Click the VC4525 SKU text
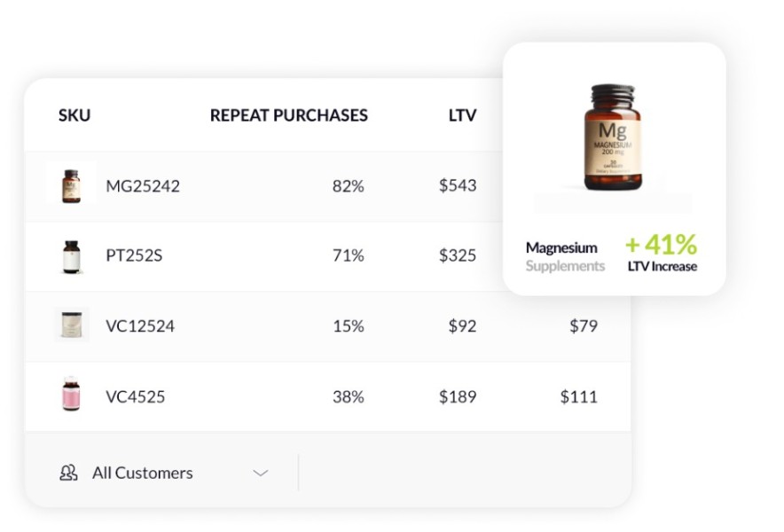Viewport: 784px width, 532px height. 136,397
